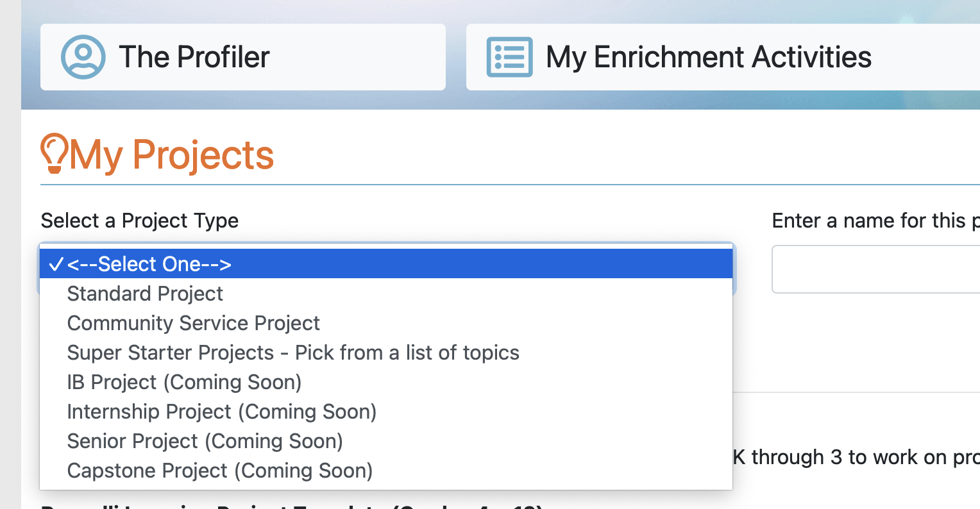This screenshot has width=980, height=509.
Task: Click the Profiler user avatar icon
Action: point(83,57)
